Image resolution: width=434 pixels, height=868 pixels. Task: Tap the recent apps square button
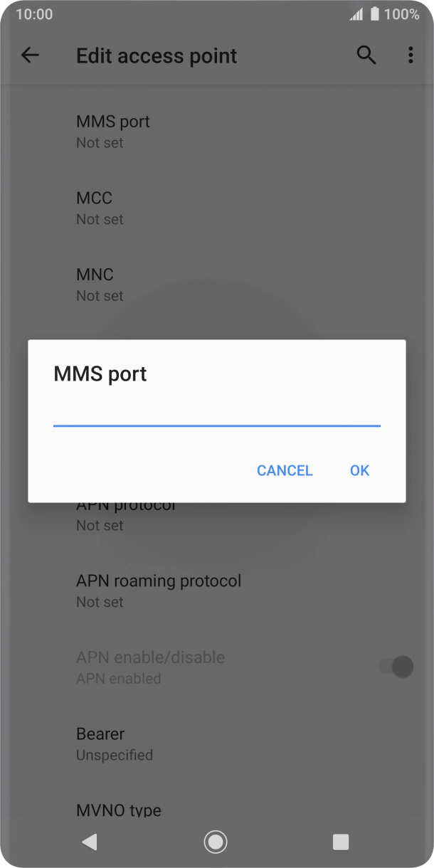coord(341,842)
